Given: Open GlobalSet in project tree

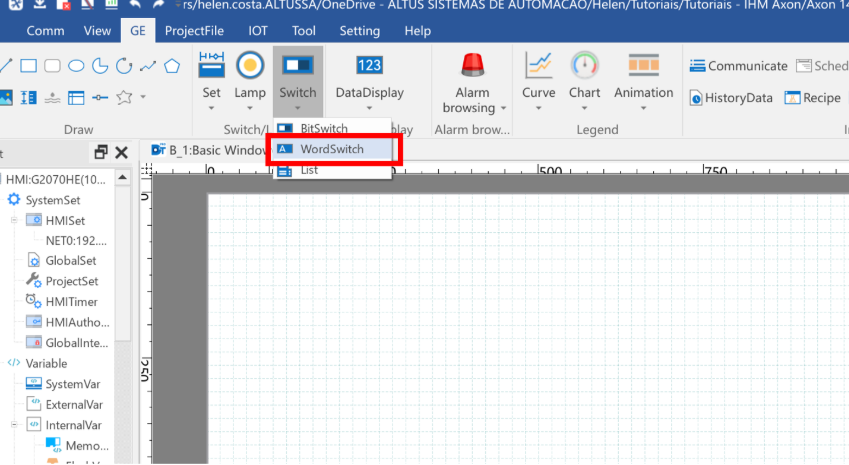Looking at the screenshot, I should click(70, 261).
